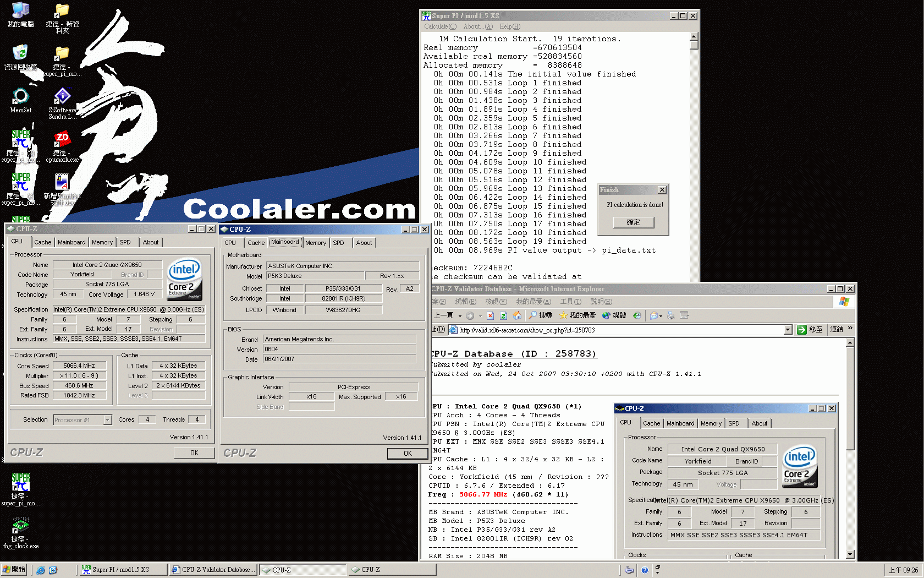Open the 資源回收筒 recycle bin icon
Image resolution: width=924 pixels, height=578 pixels.
(20, 57)
